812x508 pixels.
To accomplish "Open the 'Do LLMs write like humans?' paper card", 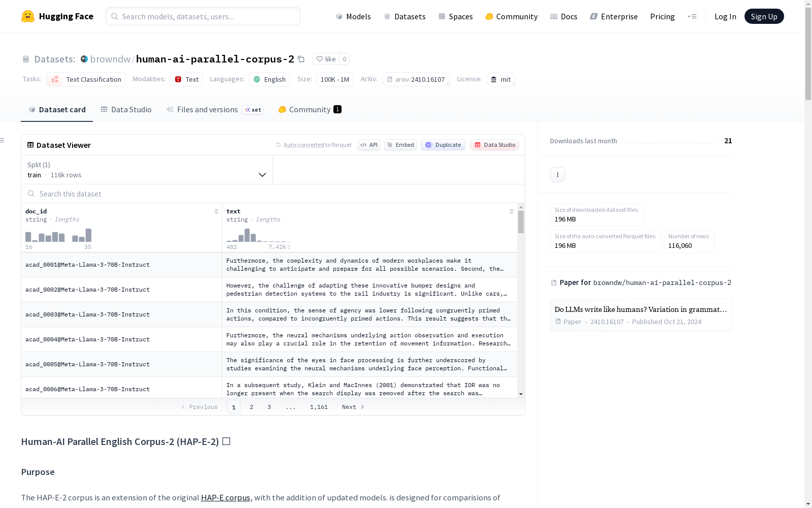I will [x=641, y=315].
